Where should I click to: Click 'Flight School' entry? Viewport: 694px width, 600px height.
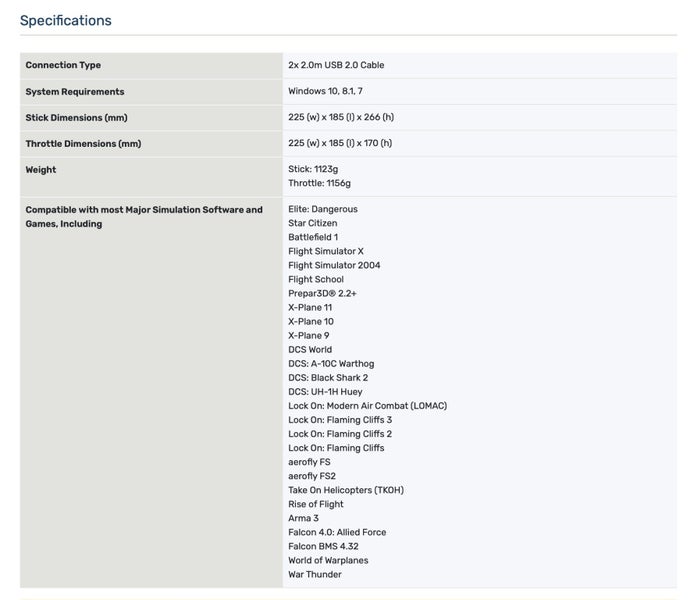[x=316, y=280]
